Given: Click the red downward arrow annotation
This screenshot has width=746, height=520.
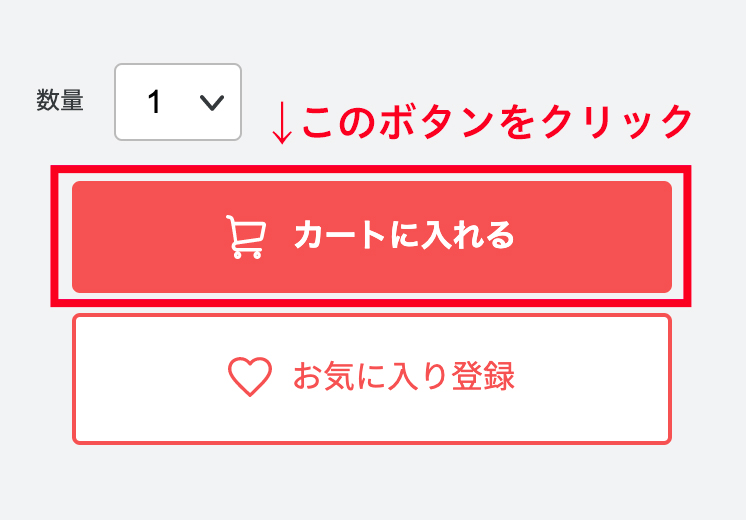Looking at the screenshot, I should click(x=282, y=123).
